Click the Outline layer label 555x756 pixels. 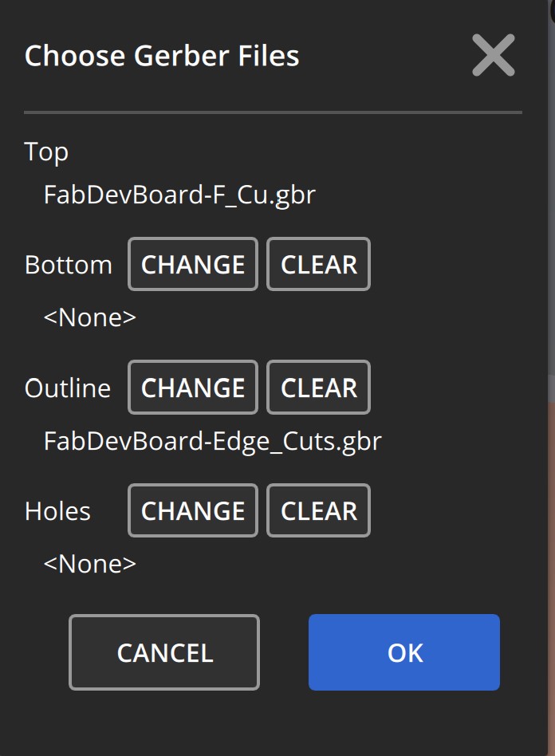(68, 388)
